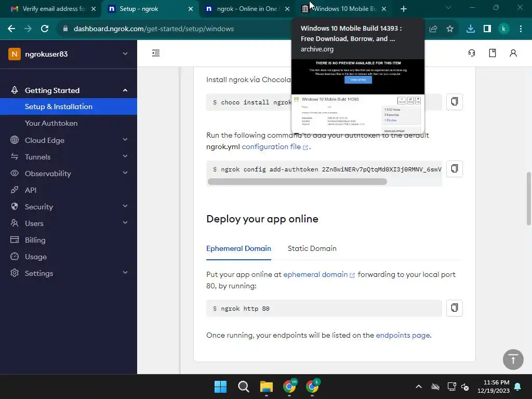Screen dimensions: 532x399
Task: Switch to ngrok - Online in One tab
Action: pyautogui.click(x=247, y=9)
